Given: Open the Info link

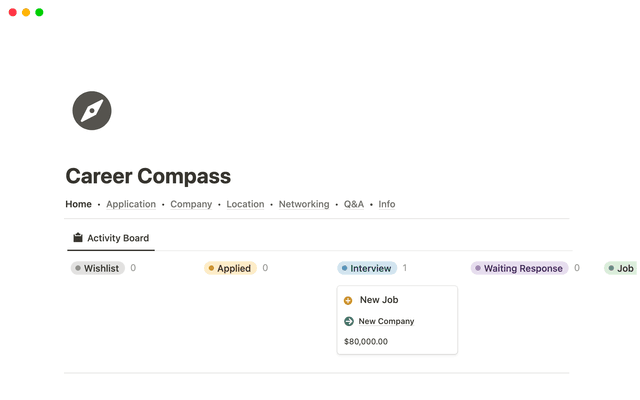Looking at the screenshot, I should tap(387, 204).
